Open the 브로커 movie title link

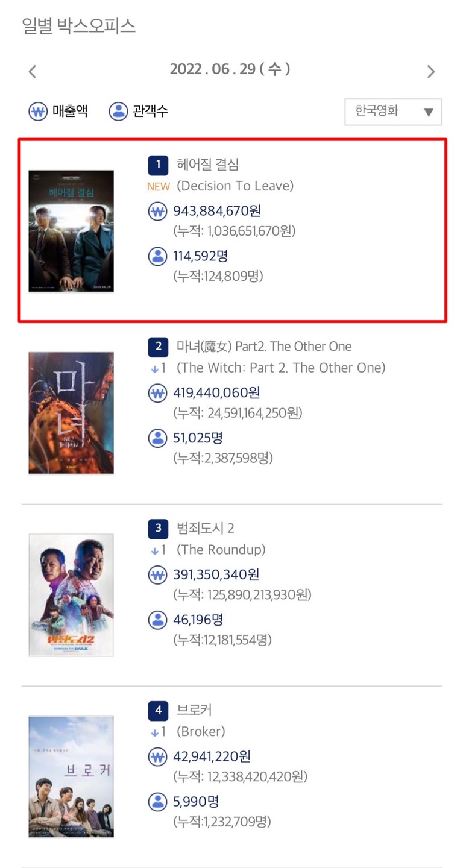[x=194, y=710]
